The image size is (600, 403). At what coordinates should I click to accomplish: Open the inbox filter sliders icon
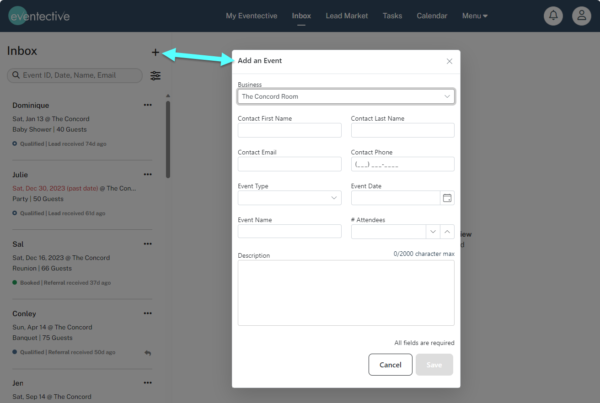155,75
